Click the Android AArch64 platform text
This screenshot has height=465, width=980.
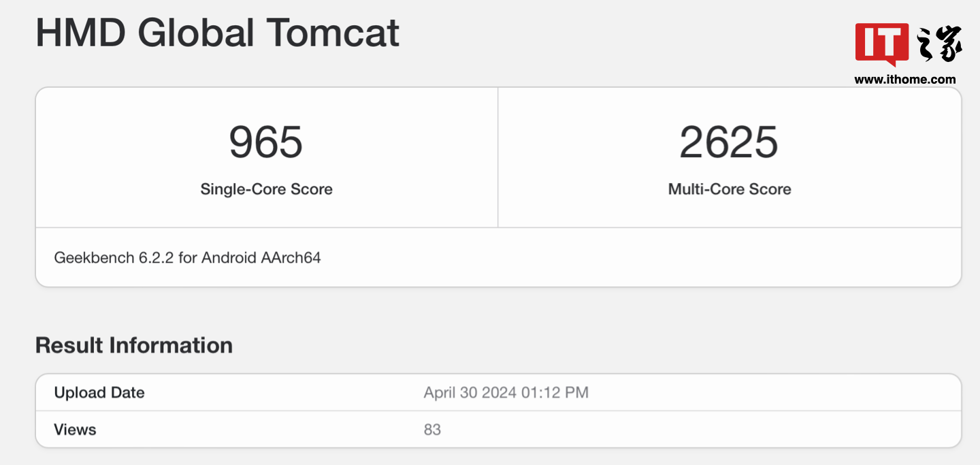[261, 258]
